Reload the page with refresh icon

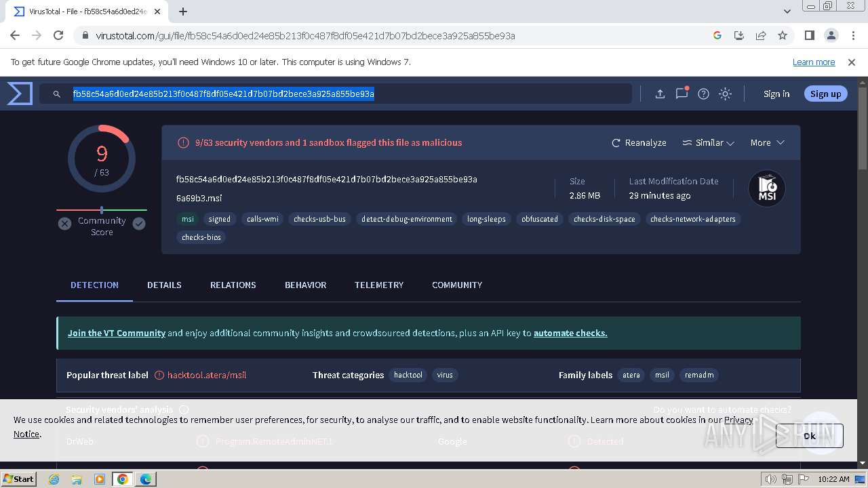click(58, 35)
